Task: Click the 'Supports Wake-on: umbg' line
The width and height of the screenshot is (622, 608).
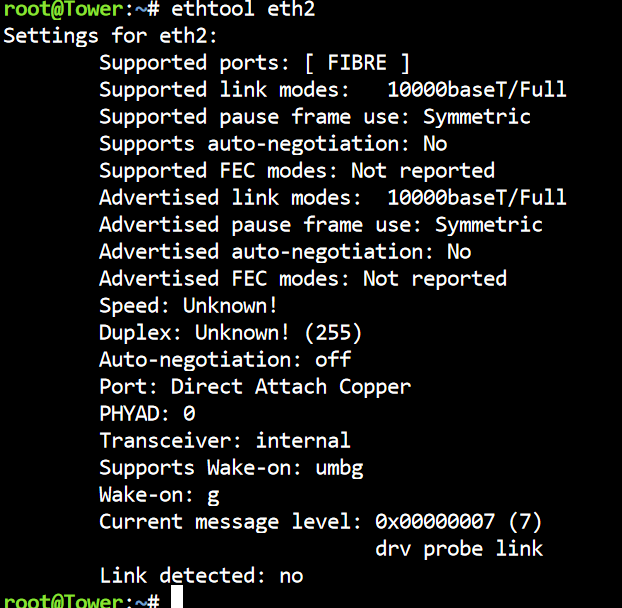Action: pyautogui.click(x=231, y=468)
